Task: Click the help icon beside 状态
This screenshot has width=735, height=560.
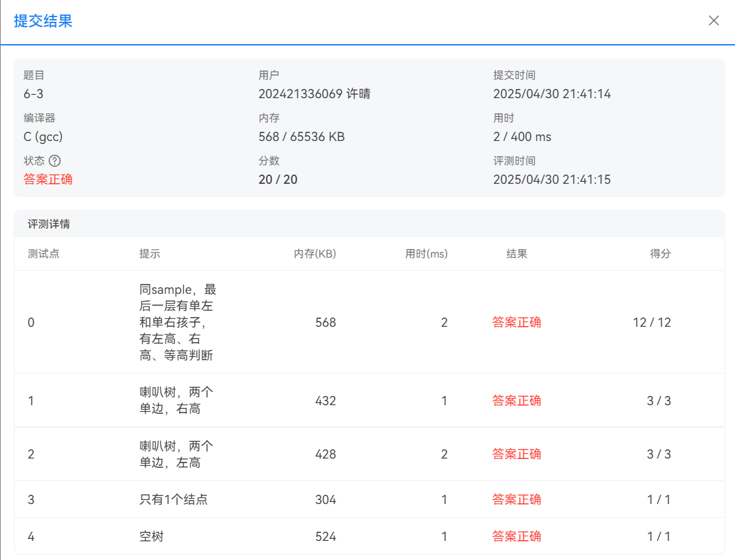Action: 55,161
